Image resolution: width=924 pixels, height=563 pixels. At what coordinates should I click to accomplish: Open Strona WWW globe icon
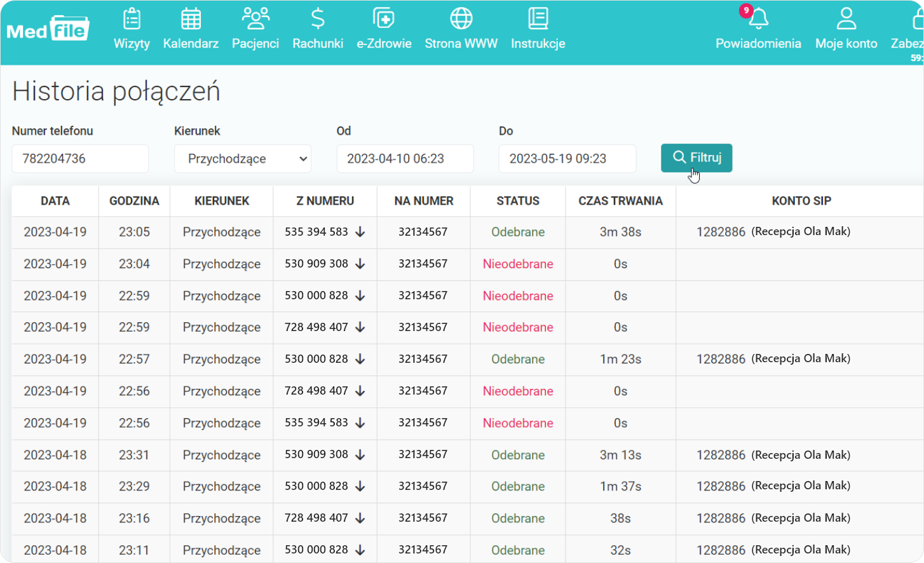[x=461, y=19]
